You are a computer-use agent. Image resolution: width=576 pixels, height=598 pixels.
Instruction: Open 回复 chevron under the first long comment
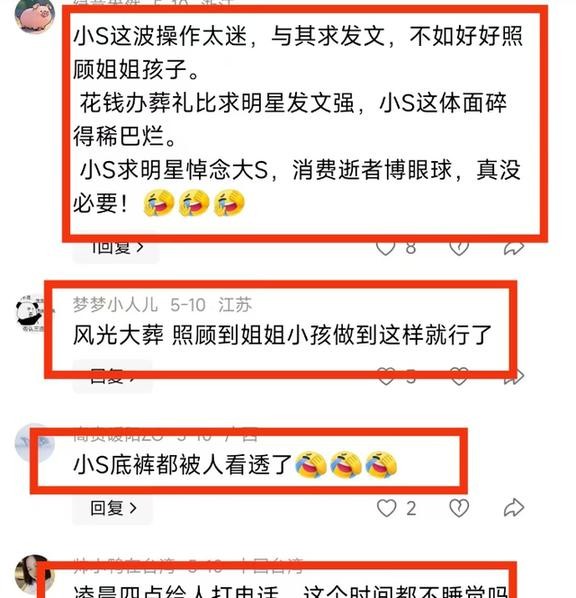[116, 248]
